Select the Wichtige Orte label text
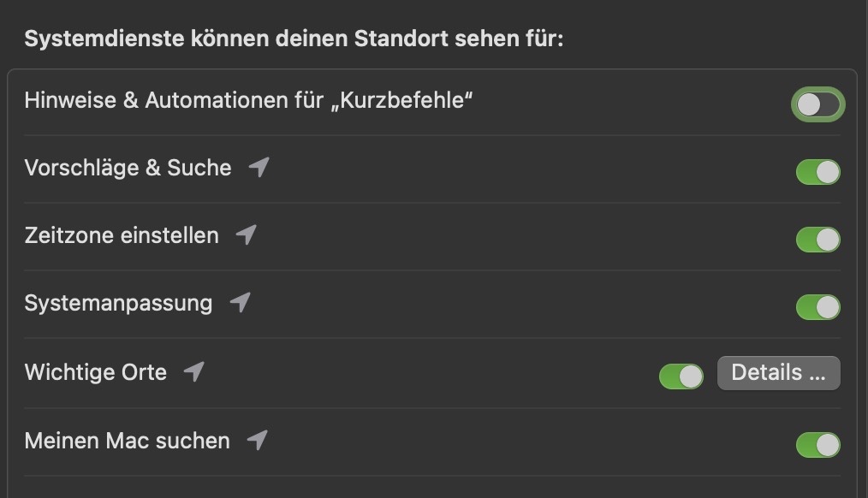The width and height of the screenshot is (868, 498). [95, 372]
